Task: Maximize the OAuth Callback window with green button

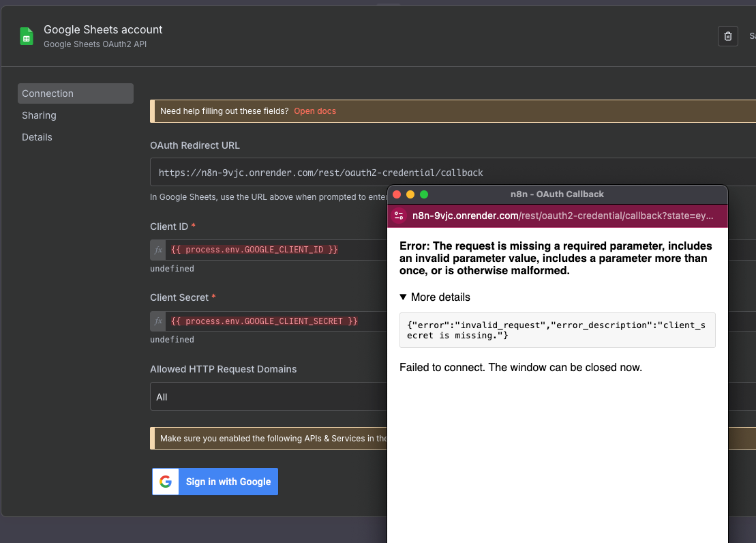Action: 423,194
